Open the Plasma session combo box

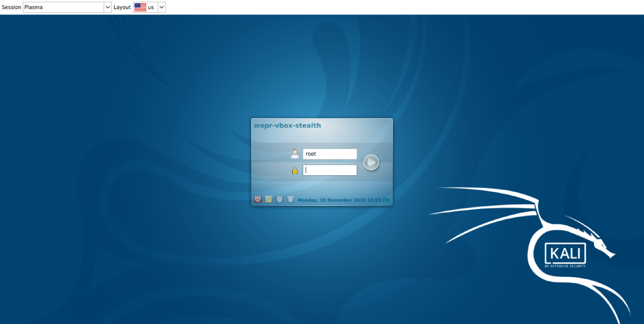(x=63, y=7)
